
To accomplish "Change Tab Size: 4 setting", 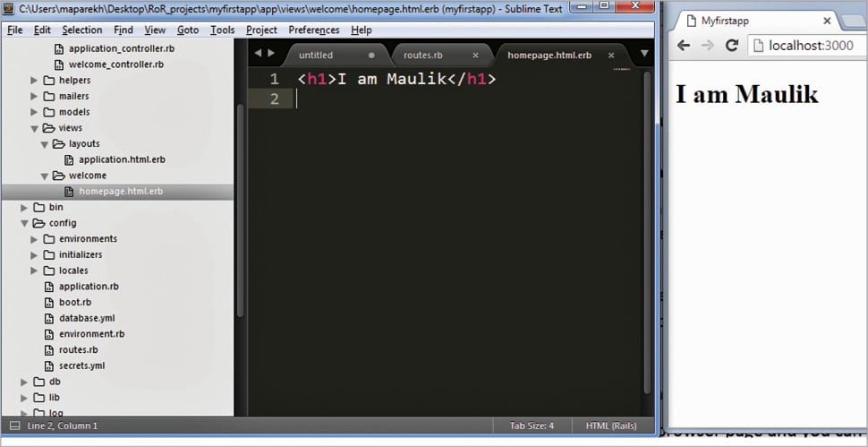I will [532, 426].
